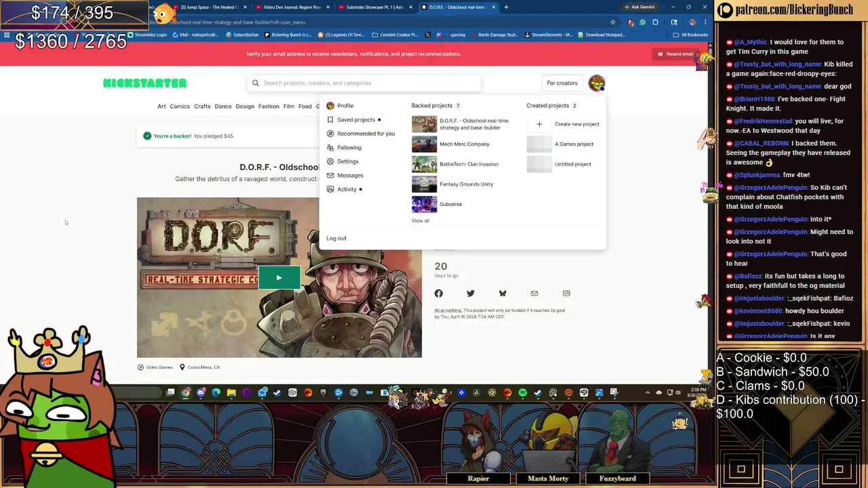Open Messages in the user menu
Screen dimensions: 868x488
(x=350, y=176)
